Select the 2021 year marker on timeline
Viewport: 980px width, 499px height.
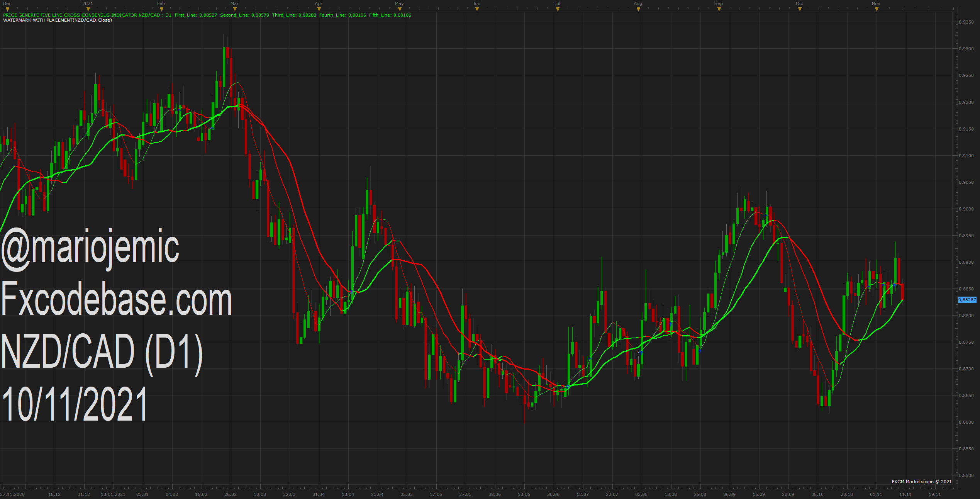tap(88, 9)
